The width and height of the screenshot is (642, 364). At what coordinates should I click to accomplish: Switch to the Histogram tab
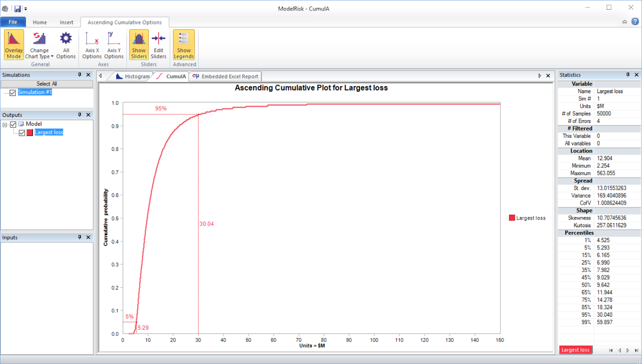(x=133, y=76)
